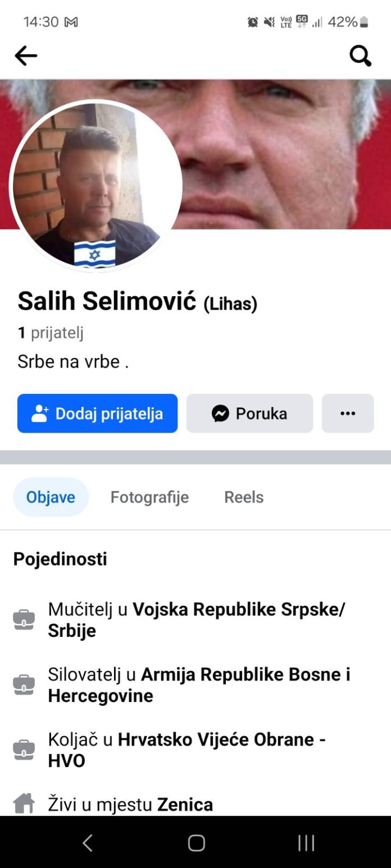Tap the briefcase icon beside Hrvatsko Vijeće Obrane
391x868 pixels.
point(24,750)
